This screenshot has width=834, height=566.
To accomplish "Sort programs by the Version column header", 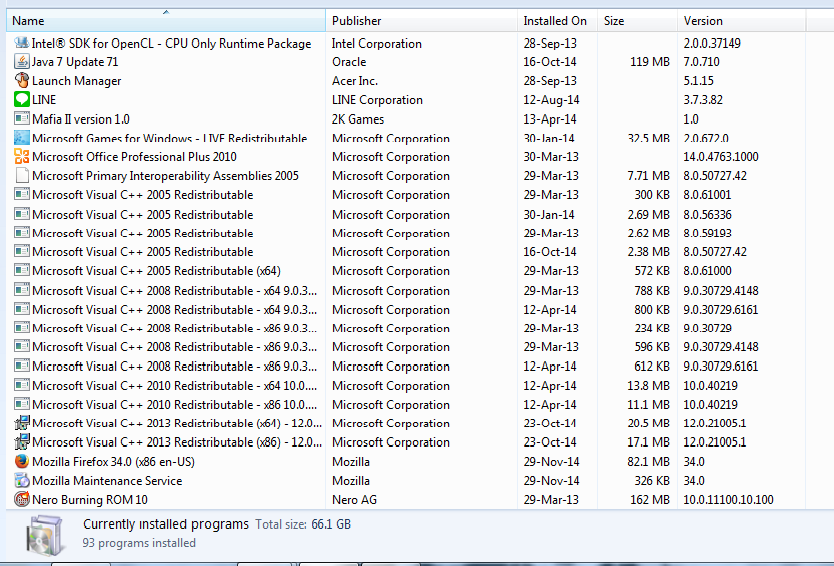I will tap(741, 21).
